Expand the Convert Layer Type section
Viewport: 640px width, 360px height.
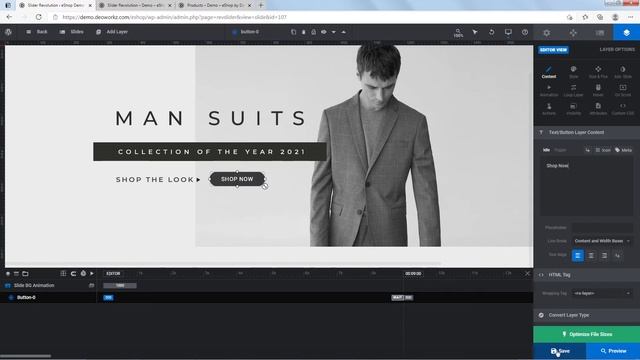point(587,315)
